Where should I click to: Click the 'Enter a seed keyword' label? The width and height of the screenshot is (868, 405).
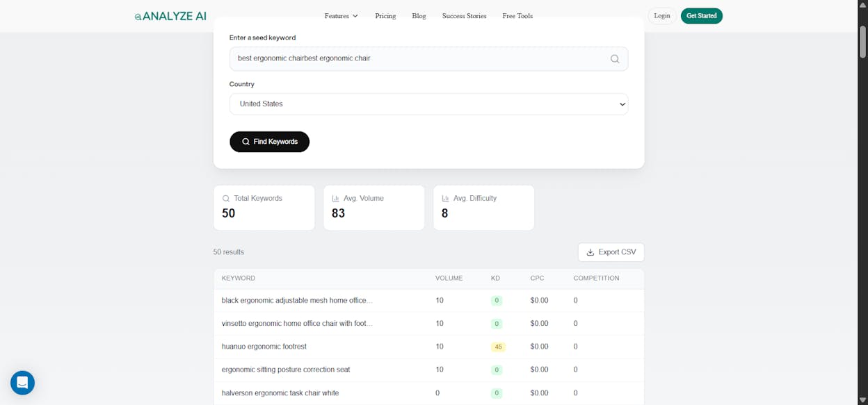pyautogui.click(x=262, y=38)
